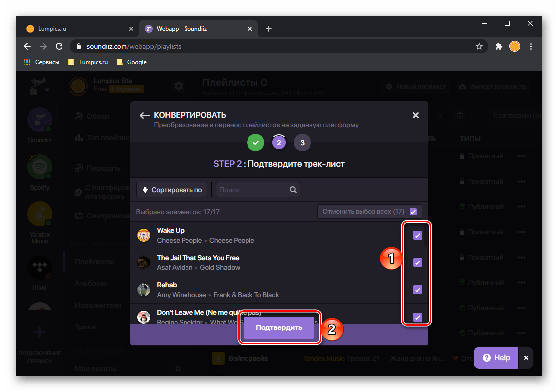The image size is (558, 392).
Task: Uncheck the Wake Up track checkbox
Action: click(418, 236)
